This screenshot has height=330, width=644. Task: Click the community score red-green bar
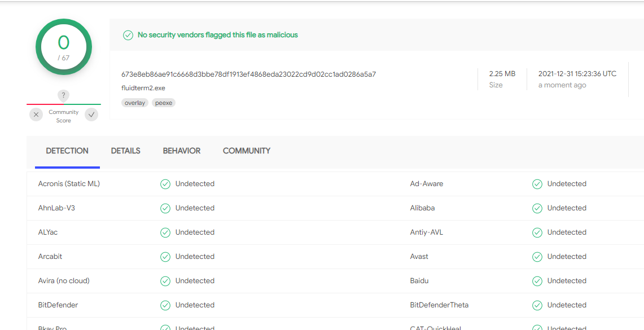pyautogui.click(x=64, y=104)
